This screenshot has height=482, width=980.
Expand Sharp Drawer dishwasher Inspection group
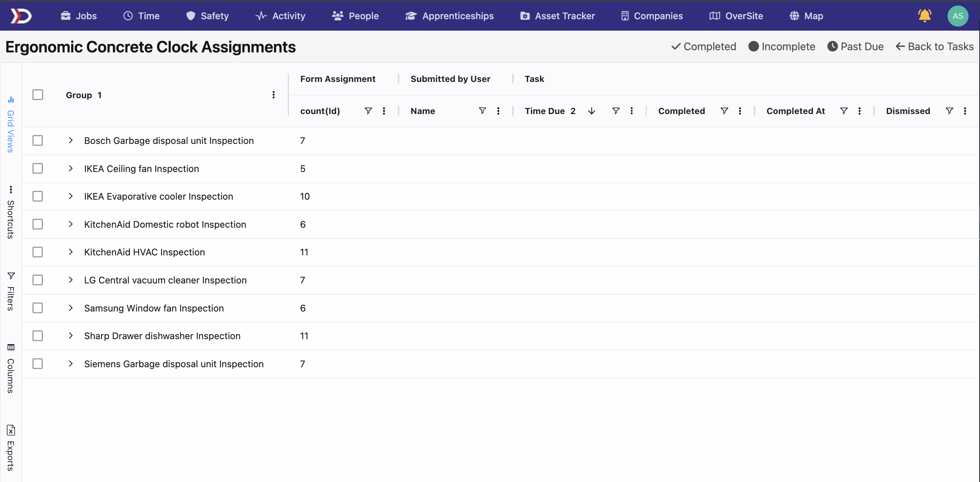point(70,335)
